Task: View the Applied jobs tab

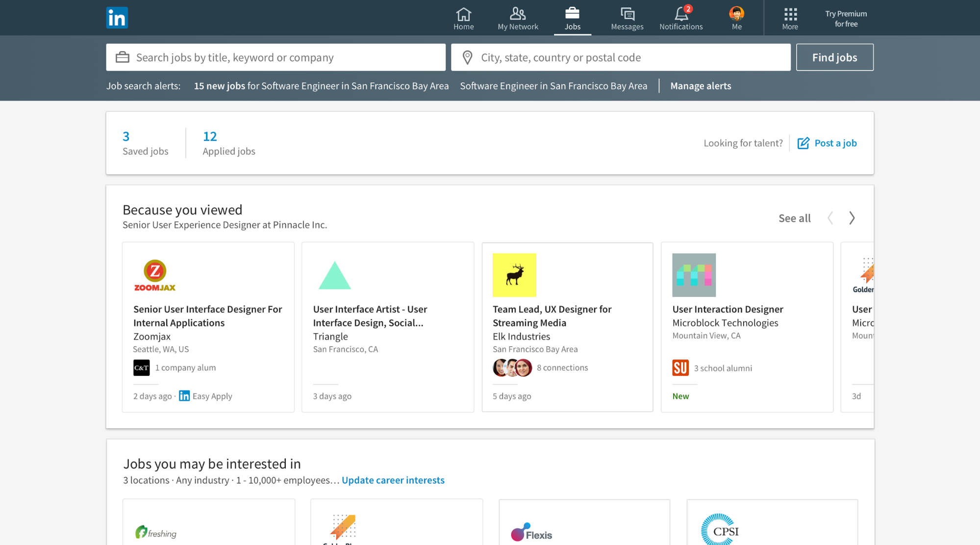Action: pos(228,143)
